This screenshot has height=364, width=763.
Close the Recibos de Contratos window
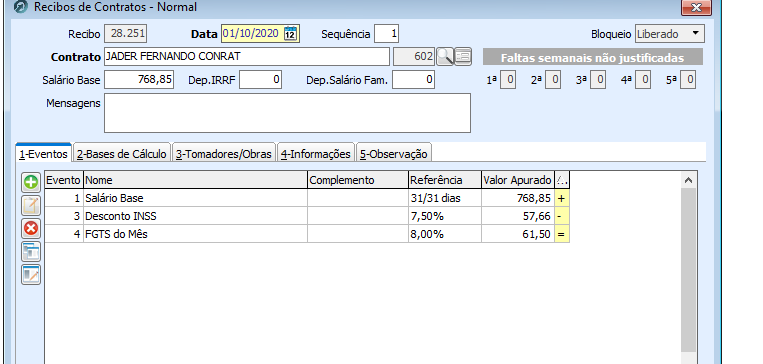point(696,7)
